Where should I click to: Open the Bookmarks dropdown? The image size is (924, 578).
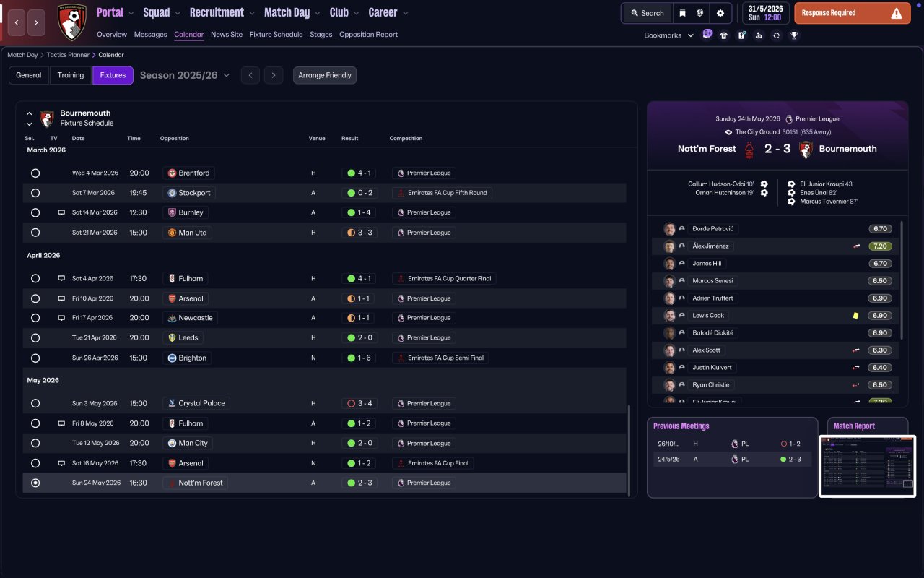point(669,35)
